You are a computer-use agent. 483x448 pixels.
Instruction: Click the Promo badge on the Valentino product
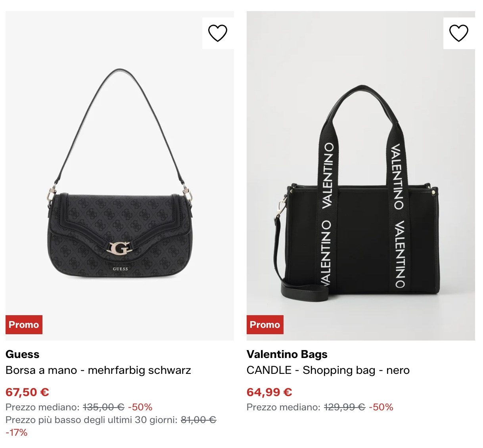pos(265,325)
